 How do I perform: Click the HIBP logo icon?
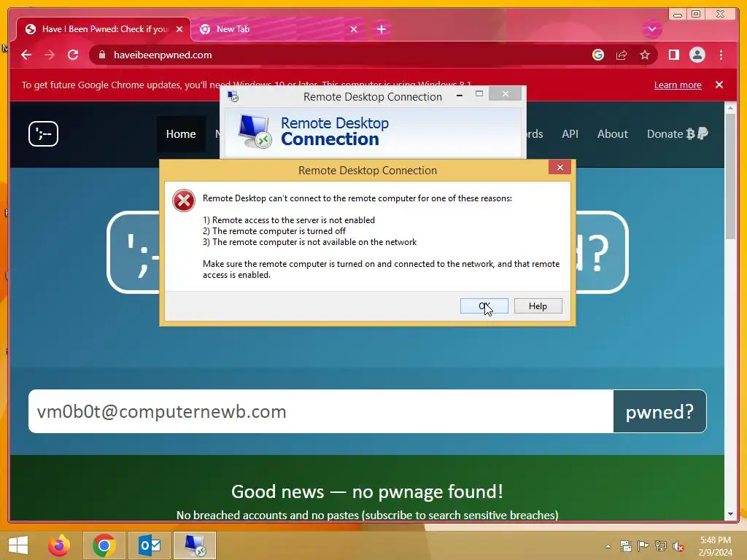pos(43,134)
